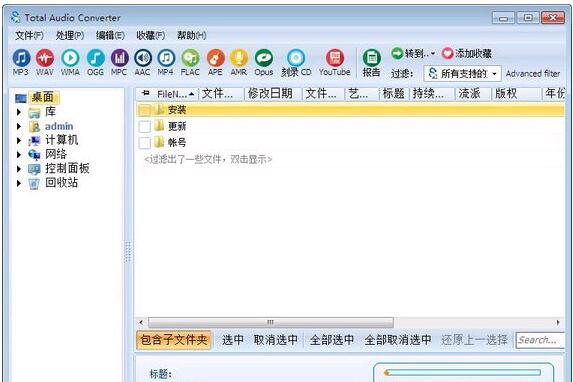Choose the FLAC format icon
This screenshot has width=573, height=382.
[190, 62]
